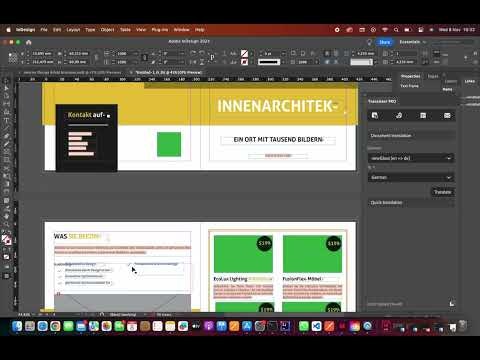Click the blue Share button
480x360 pixels.
(384, 42)
